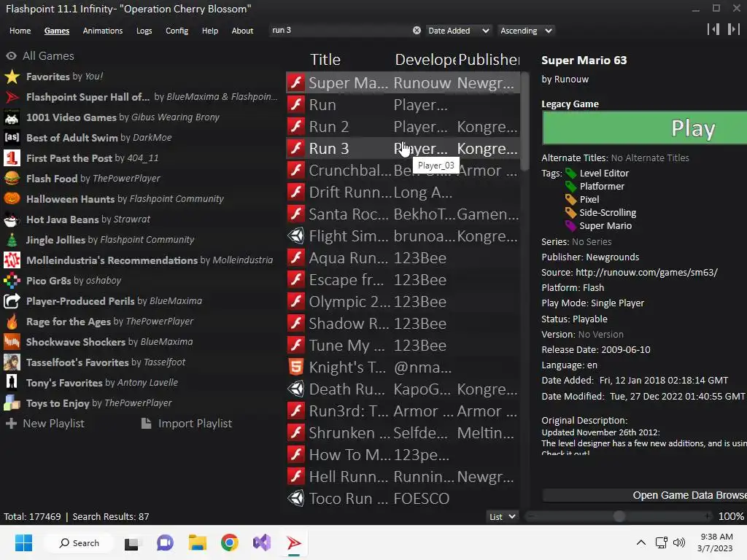The width and height of the screenshot is (747, 560).
Task: Click the game list vertical scrollbar
Action: tap(525, 122)
